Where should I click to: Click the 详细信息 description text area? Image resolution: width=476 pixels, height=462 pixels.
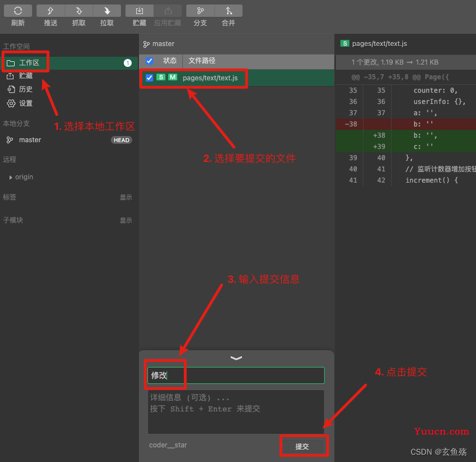coord(236,411)
